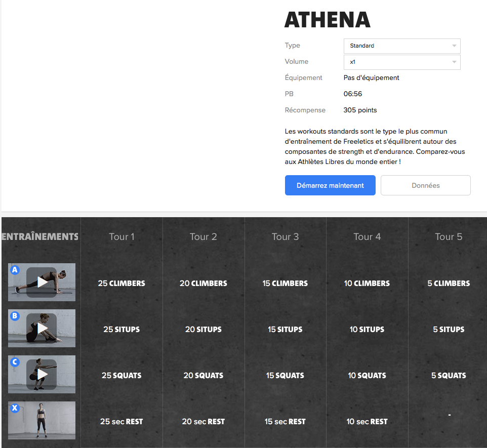Click the Volume label

coord(296,62)
